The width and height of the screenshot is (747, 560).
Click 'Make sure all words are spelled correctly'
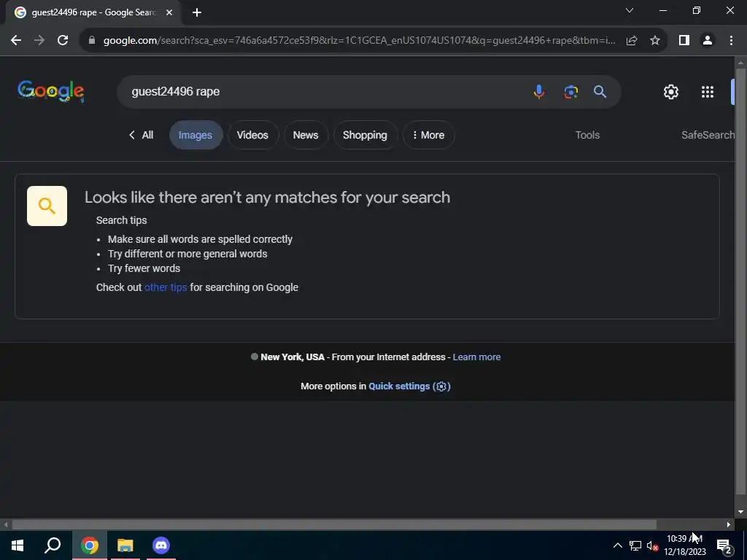[200, 239]
